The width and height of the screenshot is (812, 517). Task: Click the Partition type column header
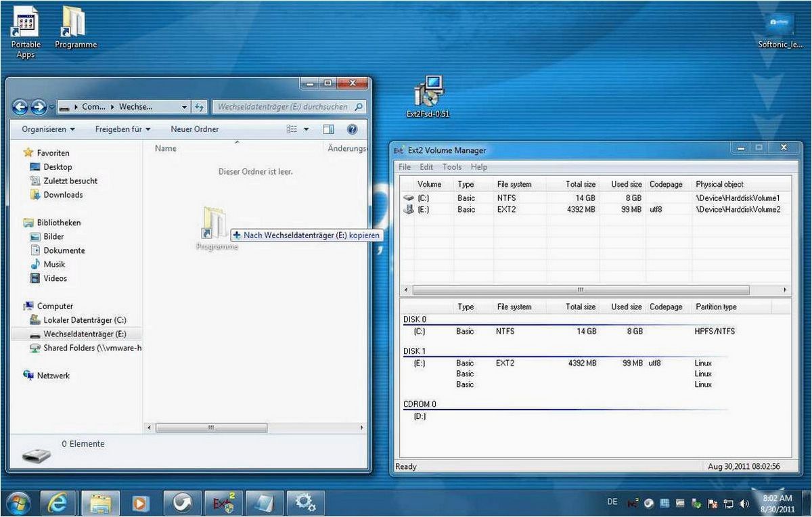coord(716,307)
